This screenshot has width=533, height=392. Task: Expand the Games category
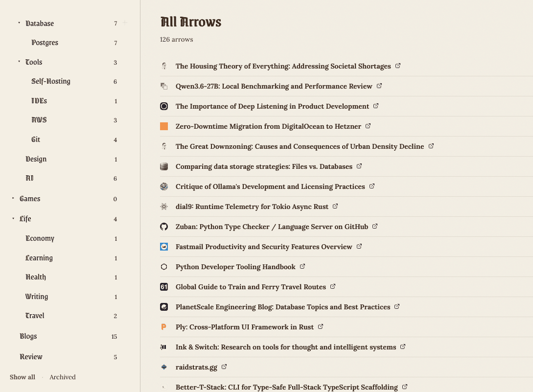pyautogui.click(x=13, y=198)
